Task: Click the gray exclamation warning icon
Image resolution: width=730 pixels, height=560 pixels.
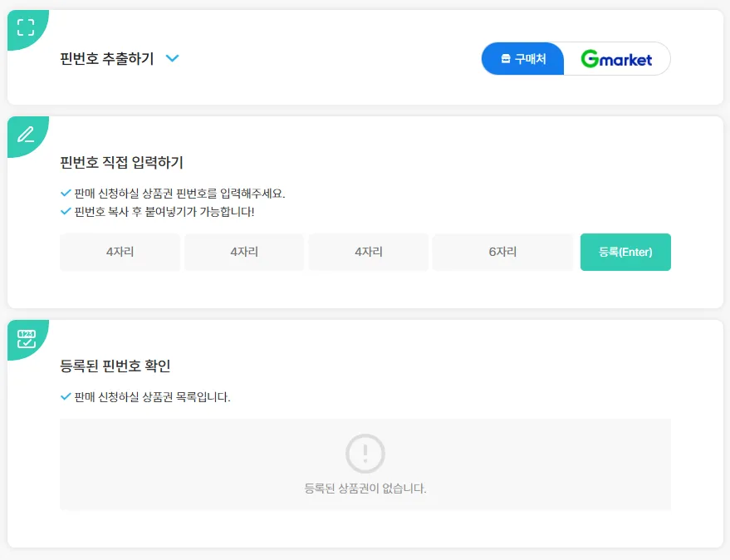Action: 365,454
